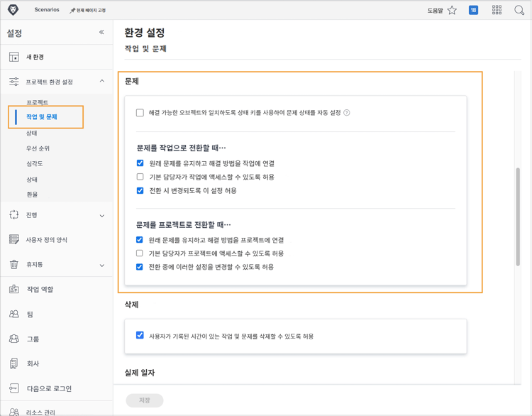Expand the 진행 section chevron

pyautogui.click(x=101, y=216)
